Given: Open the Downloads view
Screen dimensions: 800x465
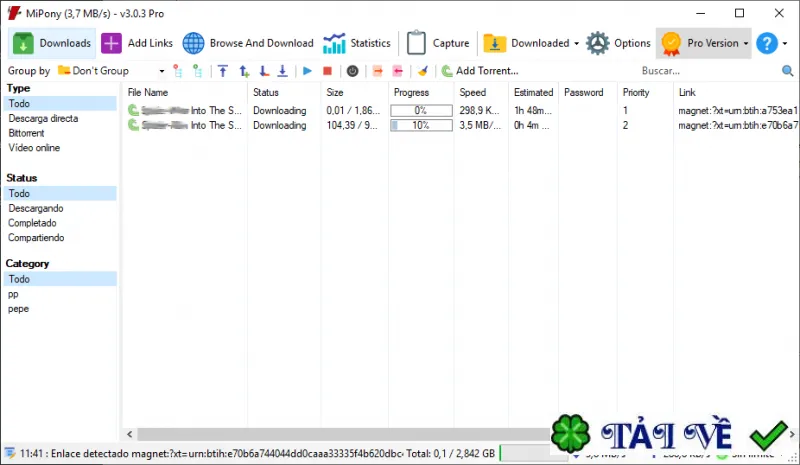Looking at the screenshot, I should [52, 43].
